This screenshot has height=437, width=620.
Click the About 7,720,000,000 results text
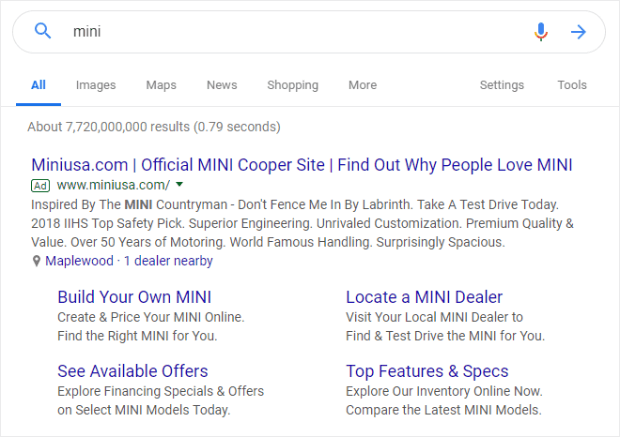pos(154,127)
